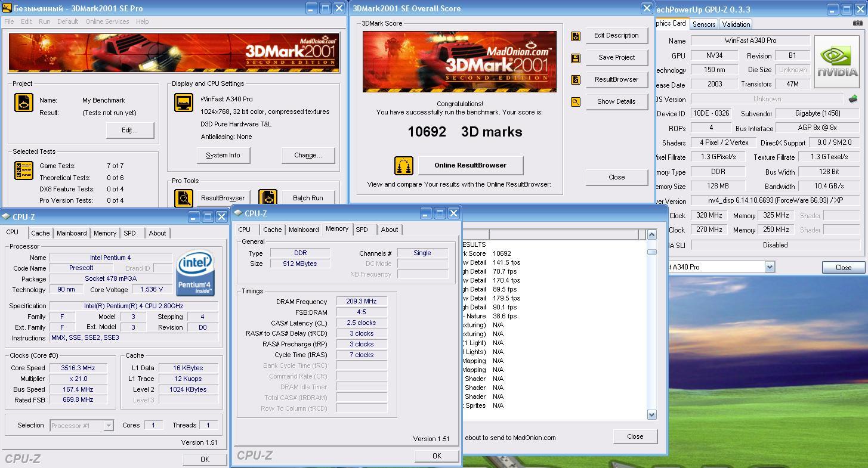Switch to Validation tab in GPU-Z
Image resolution: width=868 pixels, height=468 pixels.
tap(736, 24)
